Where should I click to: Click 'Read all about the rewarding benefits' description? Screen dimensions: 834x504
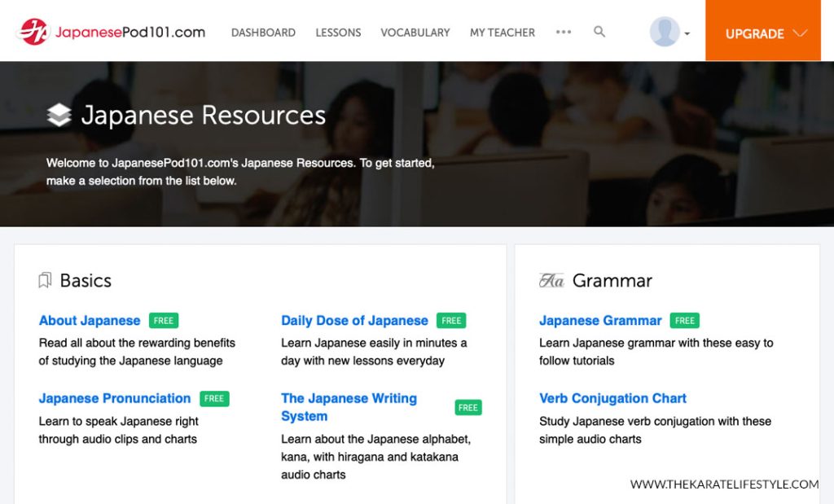click(x=137, y=352)
